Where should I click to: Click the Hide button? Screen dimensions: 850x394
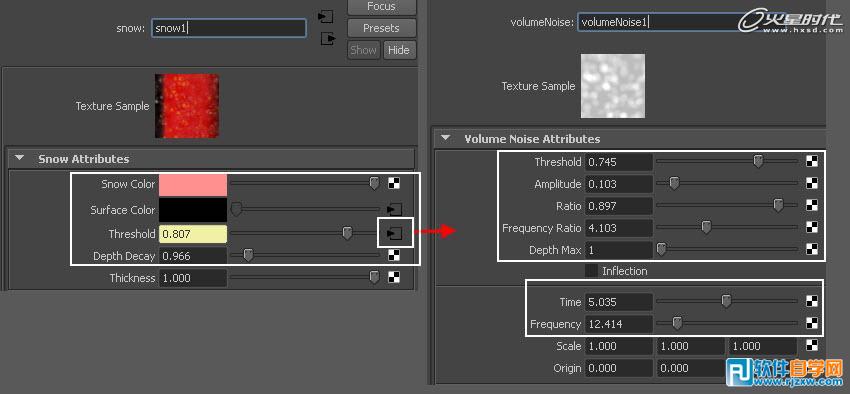(399, 50)
